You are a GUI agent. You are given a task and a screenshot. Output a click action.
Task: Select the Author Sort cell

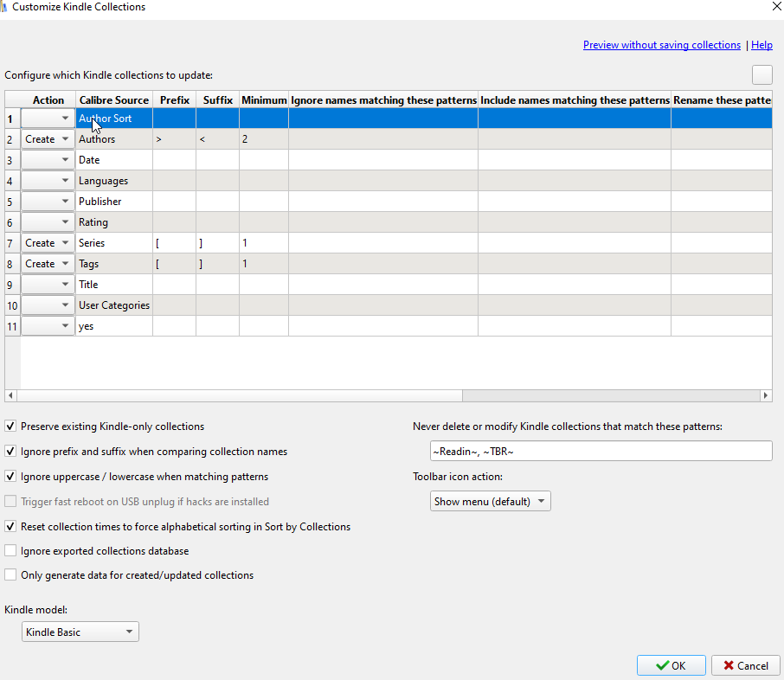[x=114, y=119]
